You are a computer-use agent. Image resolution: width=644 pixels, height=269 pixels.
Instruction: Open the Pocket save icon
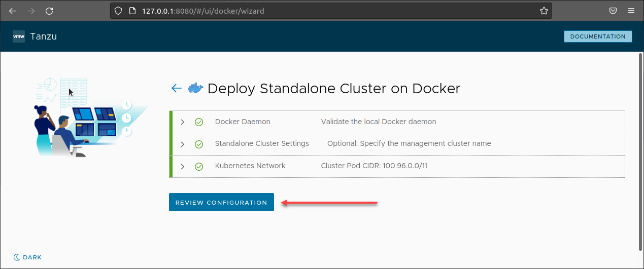click(613, 11)
